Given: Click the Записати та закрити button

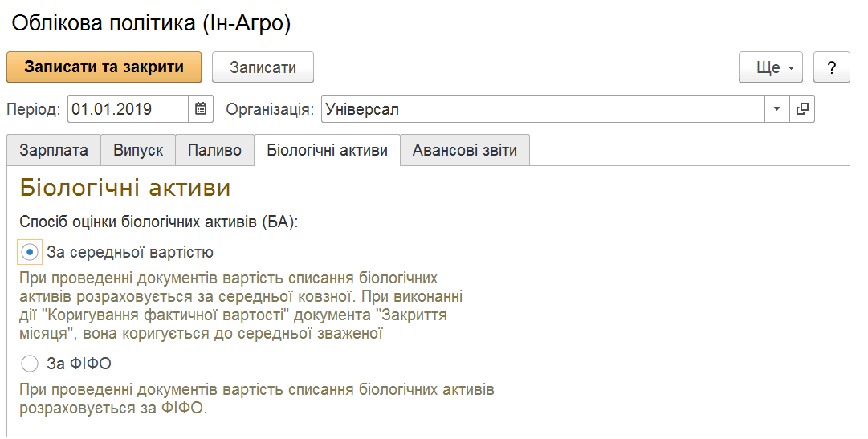Looking at the screenshot, I should [104, 67].
